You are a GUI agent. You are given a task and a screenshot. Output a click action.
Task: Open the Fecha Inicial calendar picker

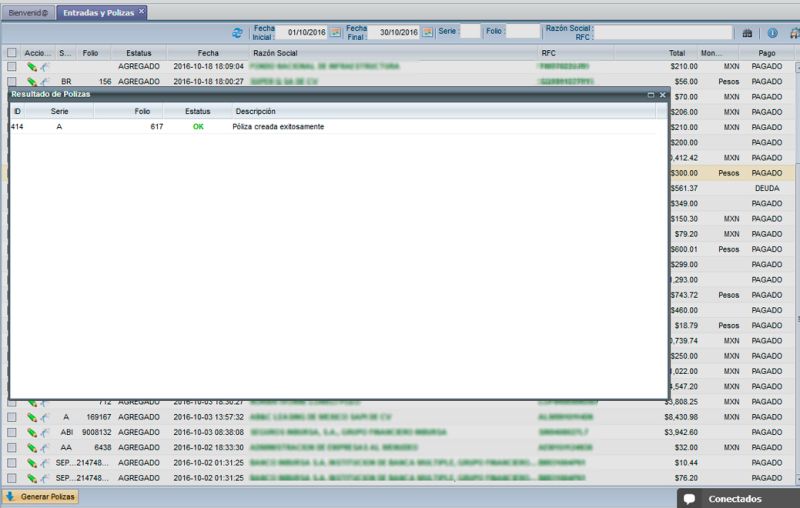336,32
